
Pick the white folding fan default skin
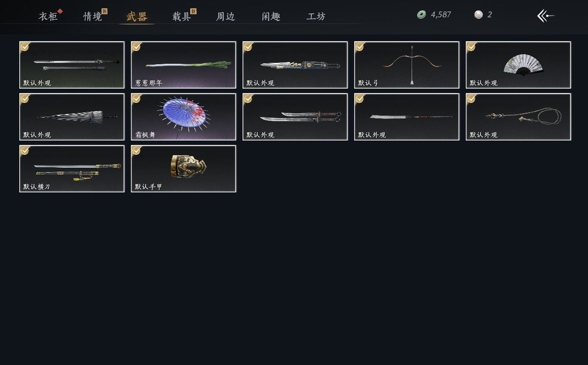click(518, 65)
